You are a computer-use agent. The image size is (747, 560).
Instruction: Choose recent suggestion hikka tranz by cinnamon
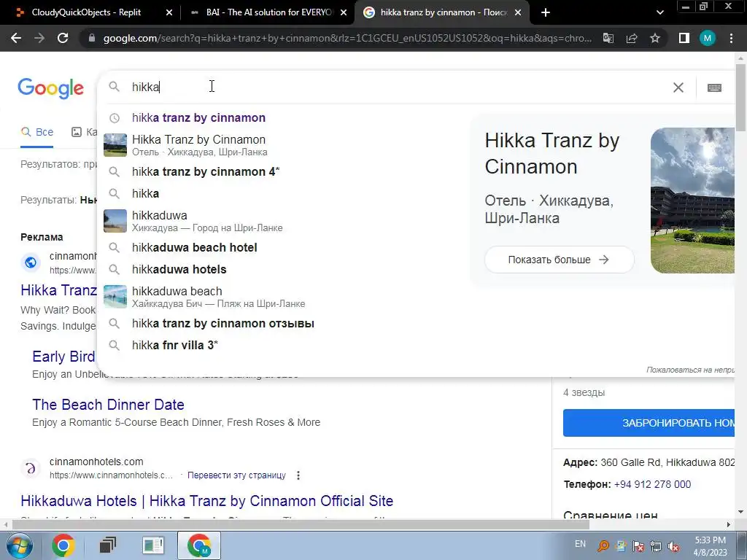point(198,117)
